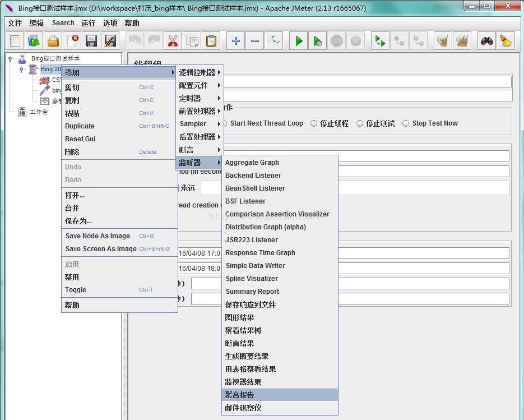Click the Shutdown test icon
The image size is (524, 420).
[355, 41]
